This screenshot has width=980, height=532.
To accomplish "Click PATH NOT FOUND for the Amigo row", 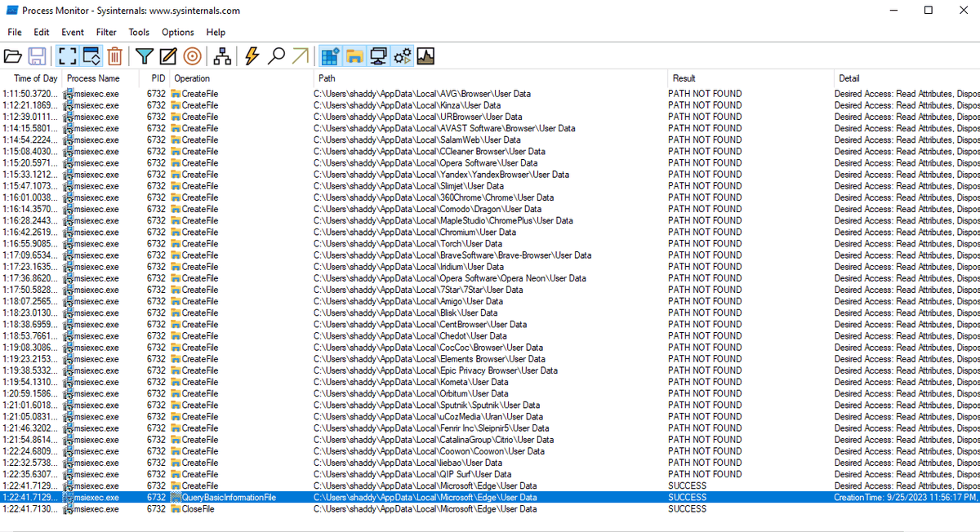I will coord(705,301).
